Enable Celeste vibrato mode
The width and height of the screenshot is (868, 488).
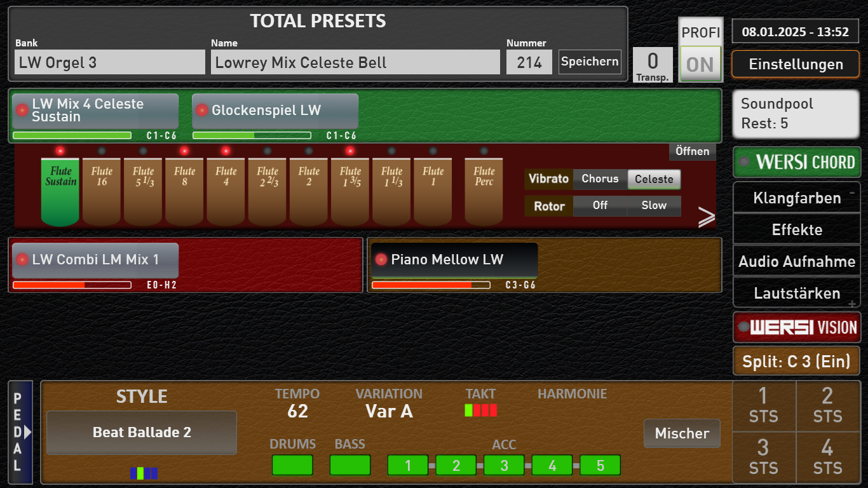[x=654, y=179]
